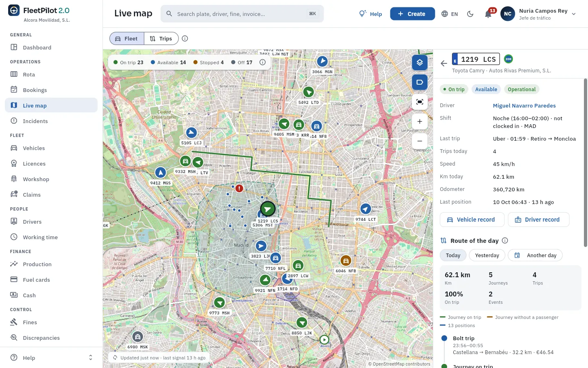588x368 pixels.
Task: Toggle map label tags button
Action: click(x=420, y=82)
